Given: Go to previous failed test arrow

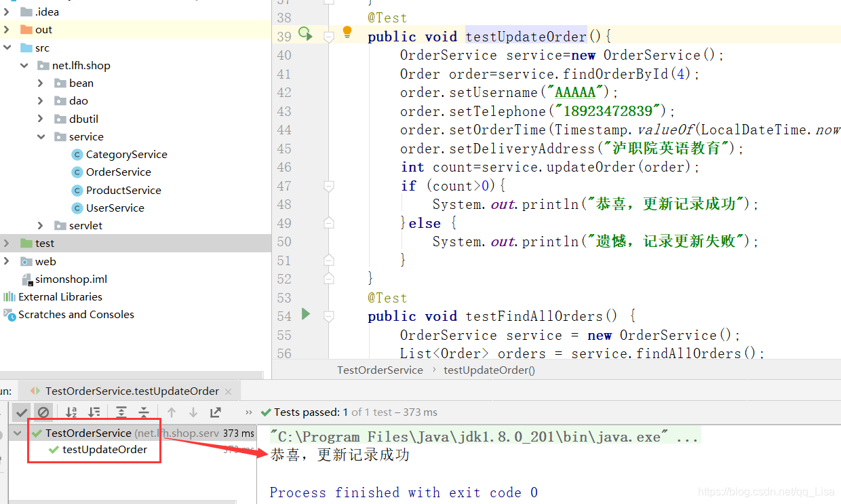Looking at the screenshot, I should tap(172, 412).
